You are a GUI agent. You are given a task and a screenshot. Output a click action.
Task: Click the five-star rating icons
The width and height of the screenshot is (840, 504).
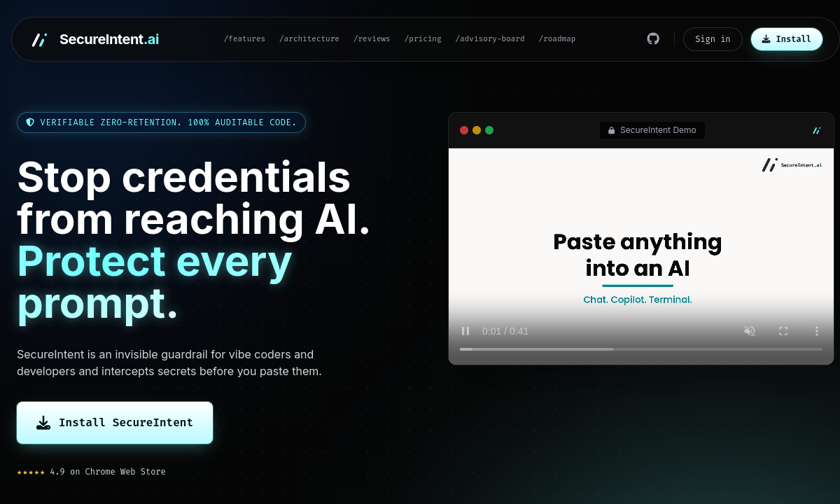click(31, 472)
